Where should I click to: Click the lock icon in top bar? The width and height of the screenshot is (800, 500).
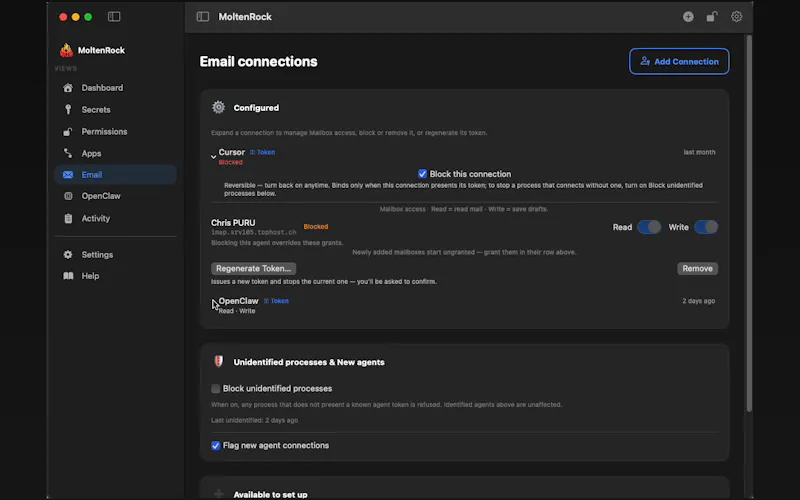[712, 17]
